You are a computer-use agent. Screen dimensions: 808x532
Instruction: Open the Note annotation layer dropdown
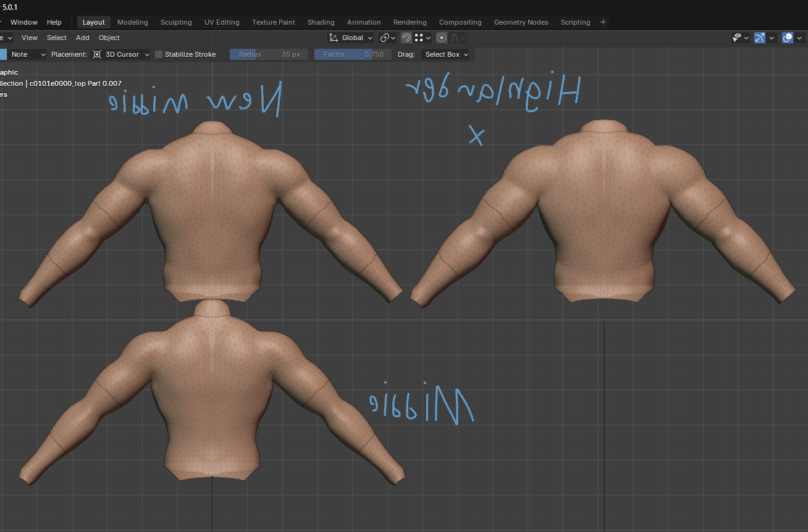28,54
